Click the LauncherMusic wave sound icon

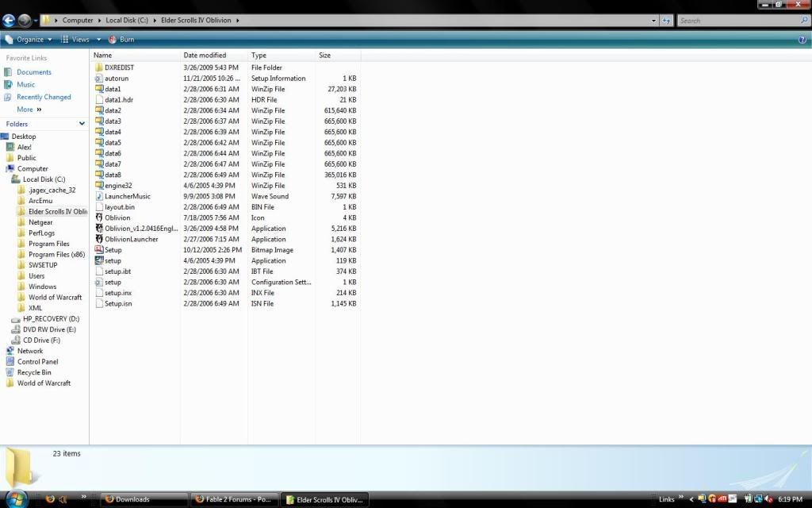coord(99,197)
